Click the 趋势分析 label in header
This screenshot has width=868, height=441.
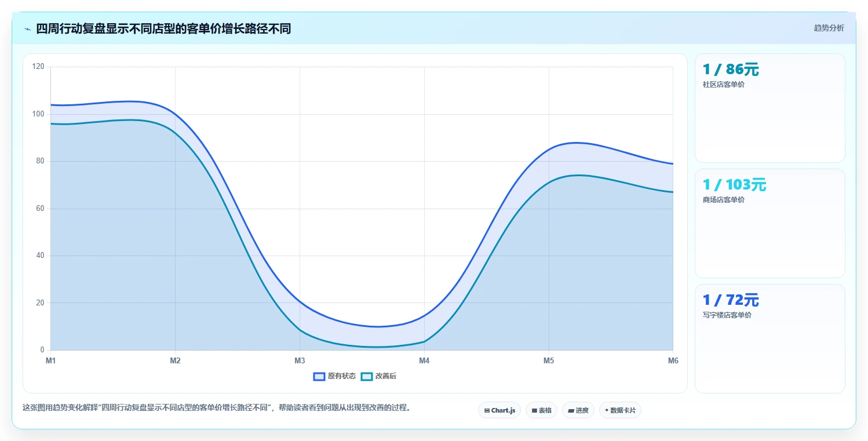(829, 28)
